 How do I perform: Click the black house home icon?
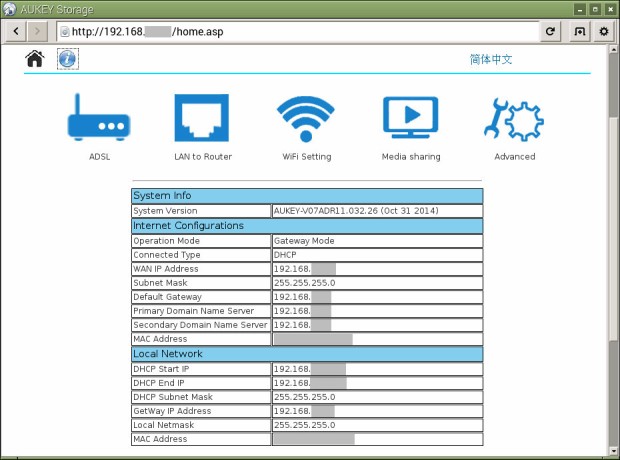[35, 59]
